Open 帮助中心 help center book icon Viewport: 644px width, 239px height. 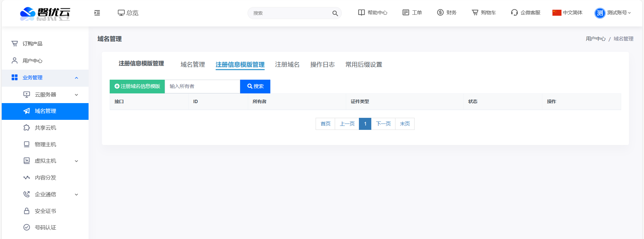pyautogui.click(x=361, y=12)
